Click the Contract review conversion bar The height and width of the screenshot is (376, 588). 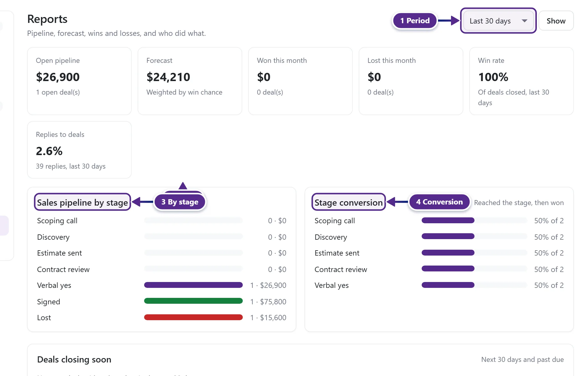click(475, 268)
